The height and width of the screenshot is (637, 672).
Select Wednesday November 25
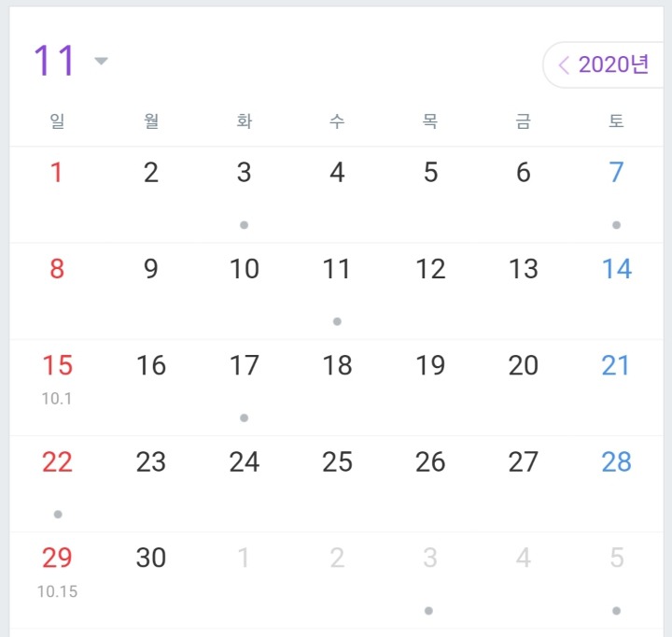[x=336, y=461]
